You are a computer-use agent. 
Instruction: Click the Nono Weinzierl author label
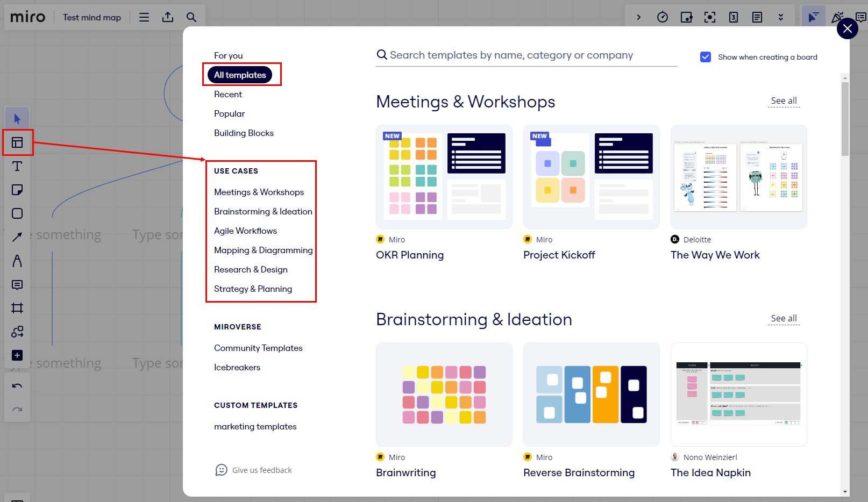(x=710, y=457)
